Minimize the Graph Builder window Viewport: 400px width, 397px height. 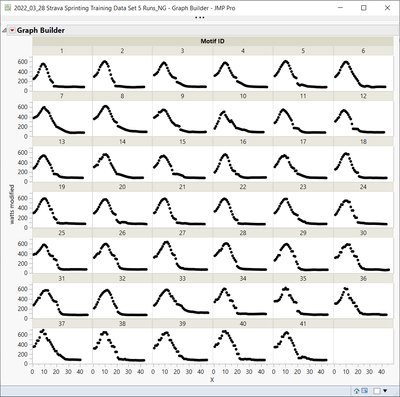[340, 8]
